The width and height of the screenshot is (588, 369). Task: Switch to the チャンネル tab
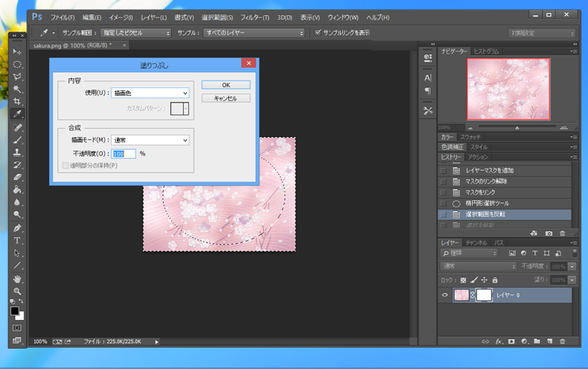(x=476, y=243)
